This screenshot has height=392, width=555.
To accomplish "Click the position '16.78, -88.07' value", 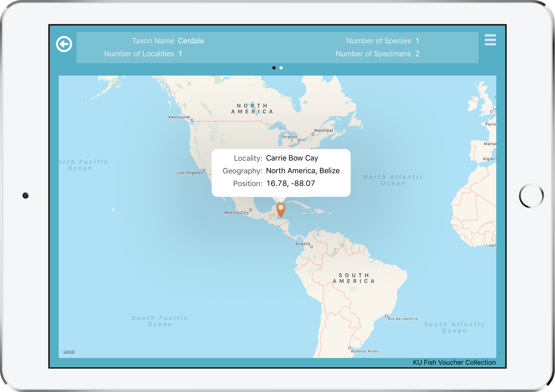I will click(291, 183).
